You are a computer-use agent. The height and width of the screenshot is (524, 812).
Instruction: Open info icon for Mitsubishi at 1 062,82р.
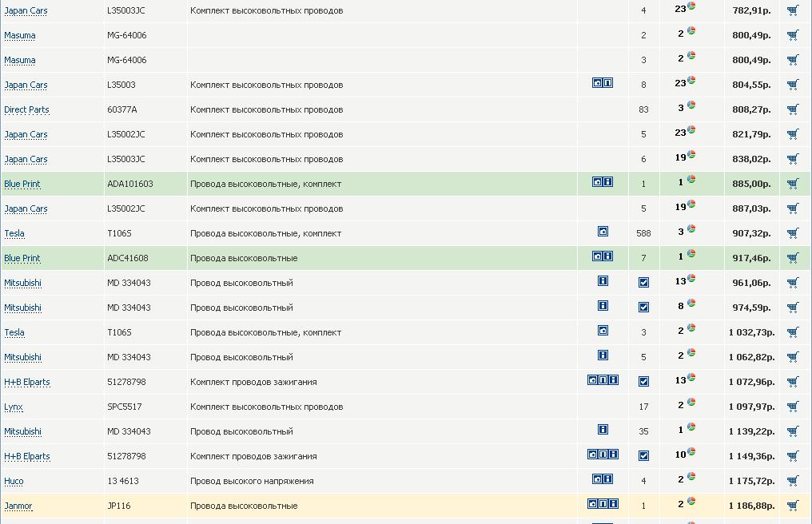click(603, 355)
